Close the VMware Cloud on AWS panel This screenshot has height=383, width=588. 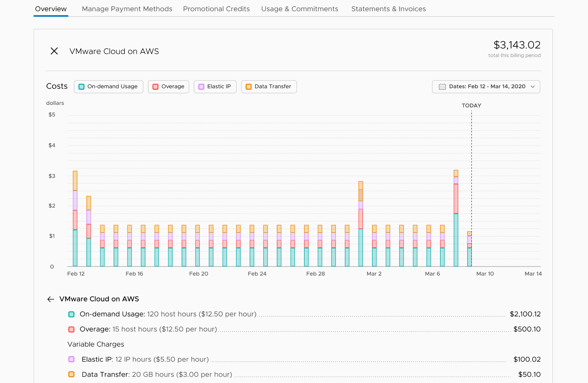point(54,51)
